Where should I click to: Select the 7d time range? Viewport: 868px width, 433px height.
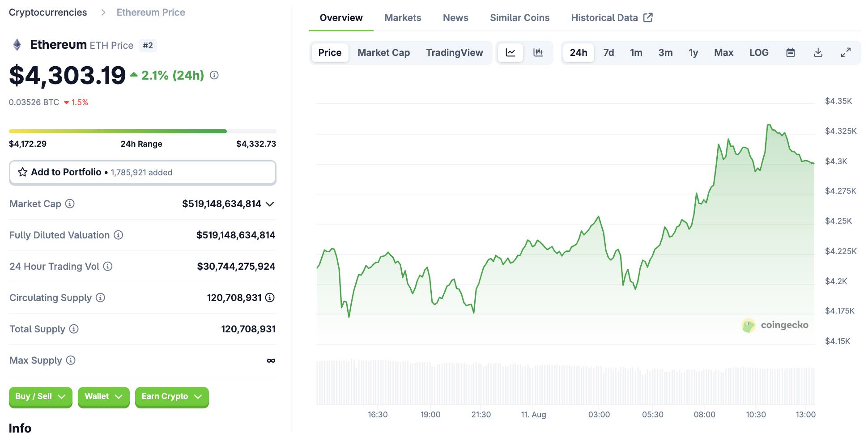(x=608, y=53)
